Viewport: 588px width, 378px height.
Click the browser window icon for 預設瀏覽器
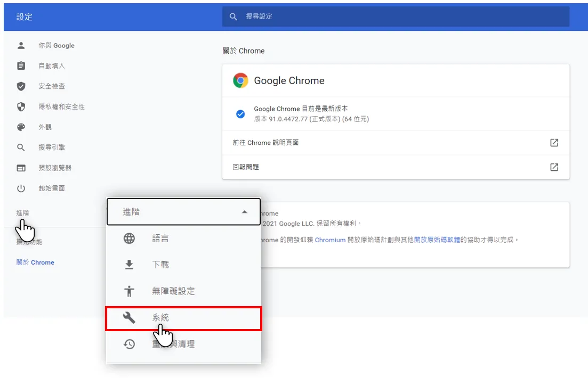[21, 168]
